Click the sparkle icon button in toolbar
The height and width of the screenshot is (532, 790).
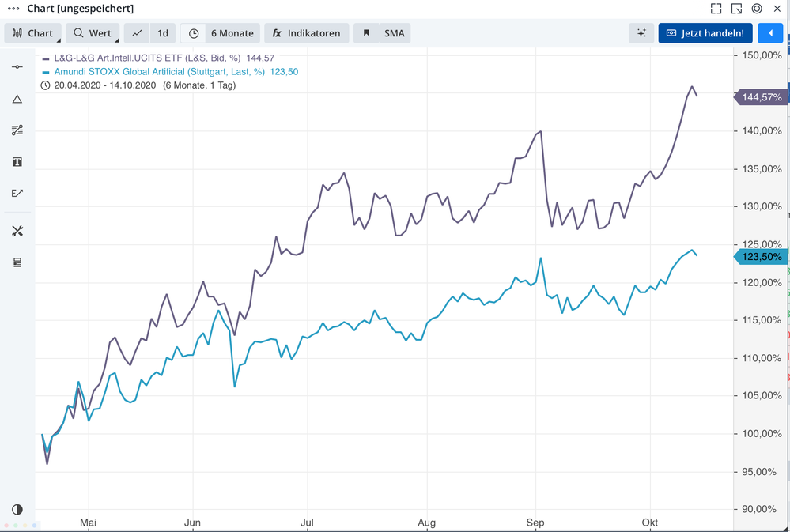tap(641, 33)
